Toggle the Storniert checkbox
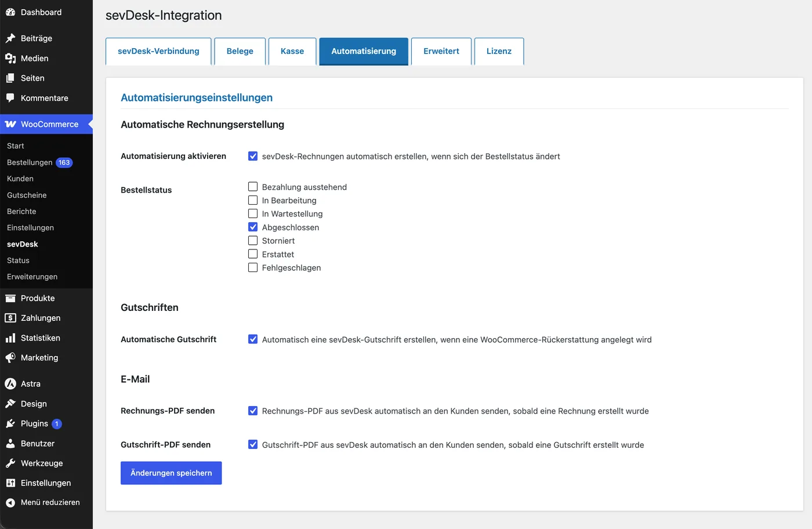The height and width of the screenshot is (529, 812). 253,240
